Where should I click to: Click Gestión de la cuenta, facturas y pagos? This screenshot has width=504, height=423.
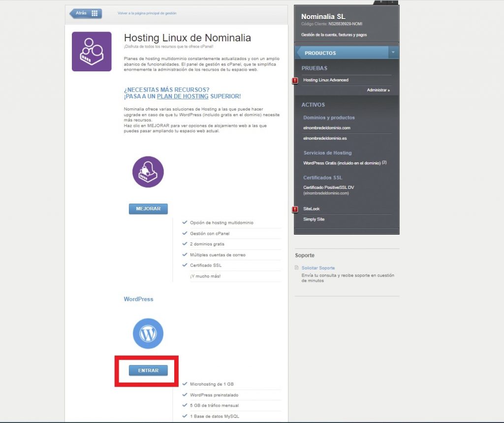click(x=334, y=35)
